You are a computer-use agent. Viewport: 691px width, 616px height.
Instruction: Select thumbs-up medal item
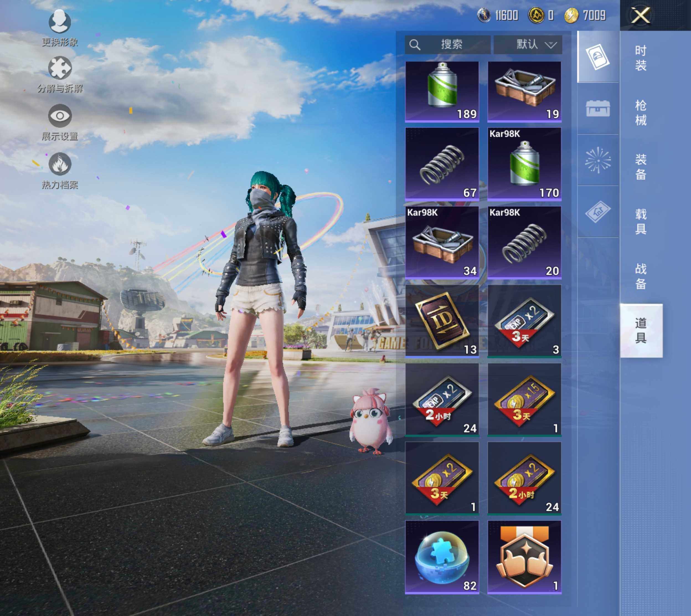coord(524,558)
